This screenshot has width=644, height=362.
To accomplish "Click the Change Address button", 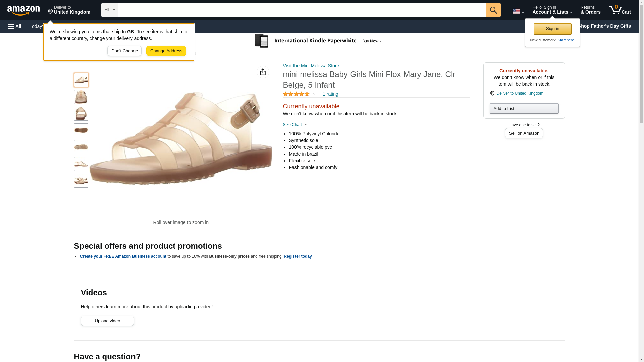I will [166, 51].
